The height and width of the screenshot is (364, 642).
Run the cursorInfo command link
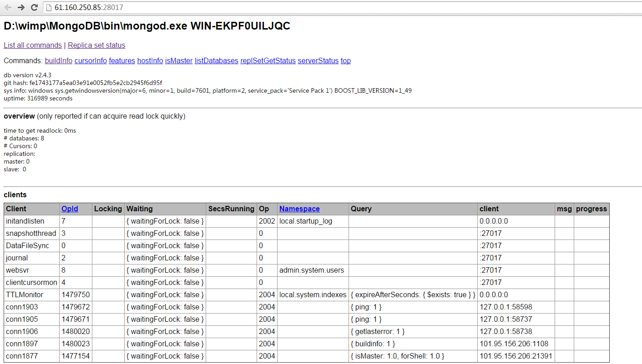coord(91,60)
